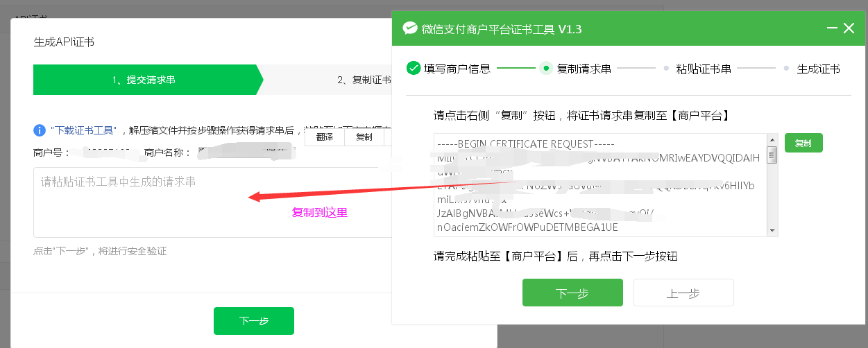868x348 pixels.
Task: Minimize the certificate tool window
Action: click(833, 28)
